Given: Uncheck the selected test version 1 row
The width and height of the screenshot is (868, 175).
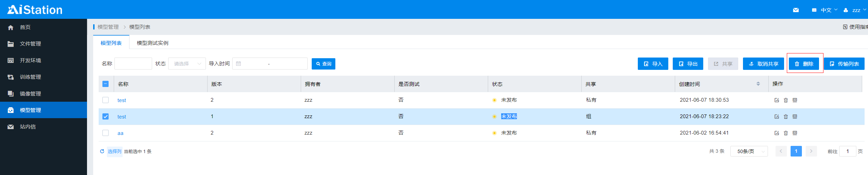Looking at the screenshot, I should tap(106, 116).
